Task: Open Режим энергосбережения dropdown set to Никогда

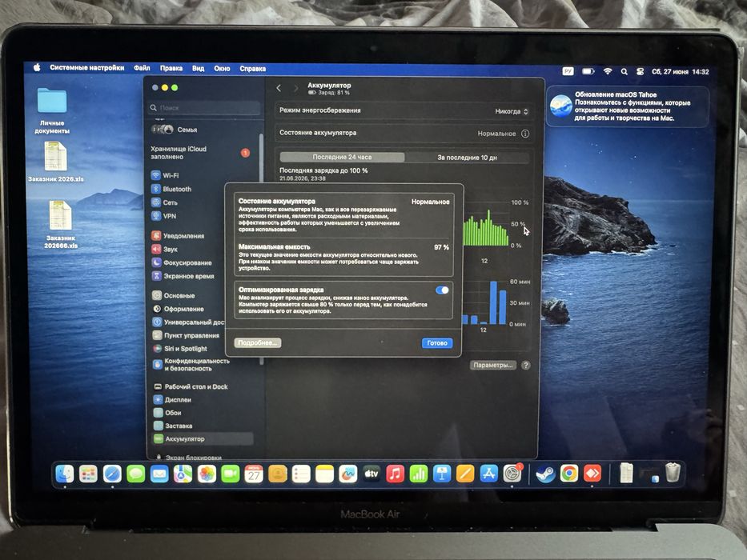Action: (x=512, y=111)
